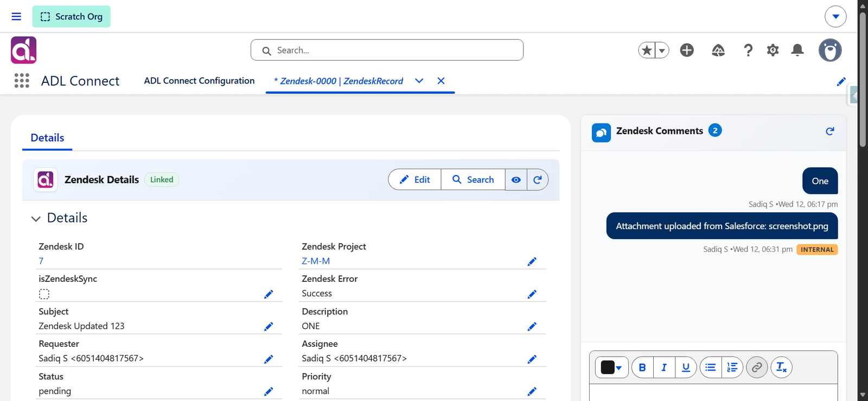Click the Search button in Zendesk Details

pos(473,179)
